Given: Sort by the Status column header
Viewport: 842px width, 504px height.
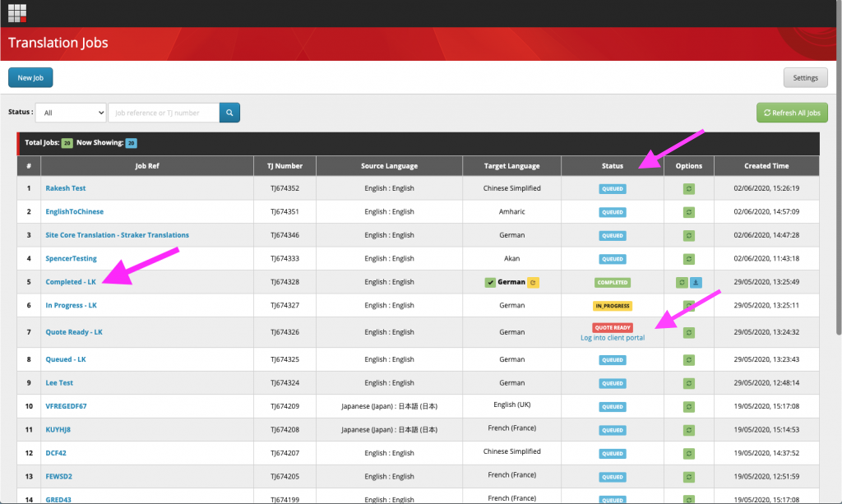Looking at the screenshot, I should tap(612, 166).
